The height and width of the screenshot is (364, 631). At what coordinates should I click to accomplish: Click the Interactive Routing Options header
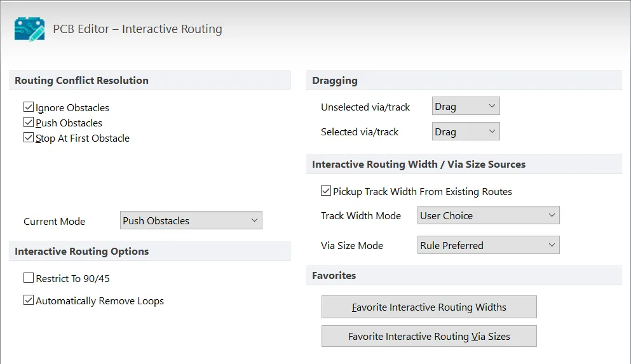82,252
